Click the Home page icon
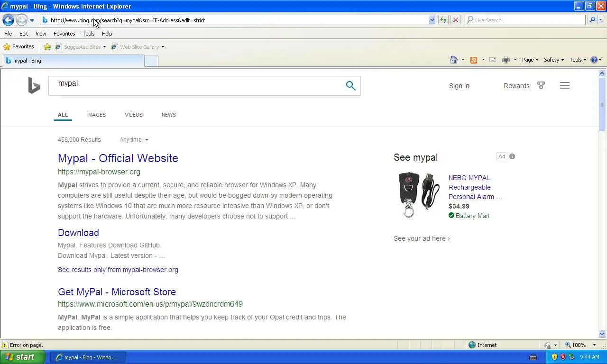 tap(454, 60)
